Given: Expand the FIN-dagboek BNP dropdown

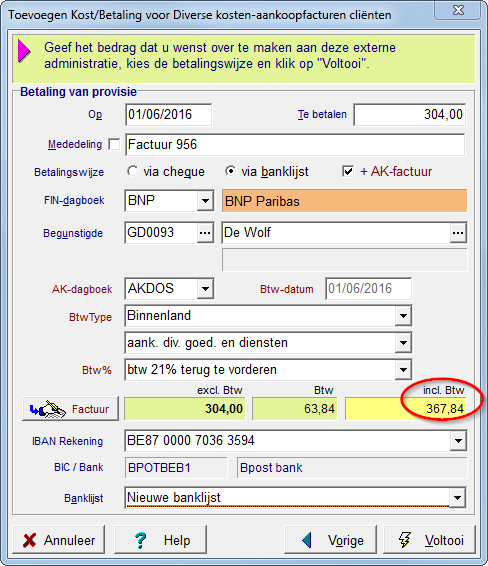Looking at the screenshot, I should click(x=205, y=200).
